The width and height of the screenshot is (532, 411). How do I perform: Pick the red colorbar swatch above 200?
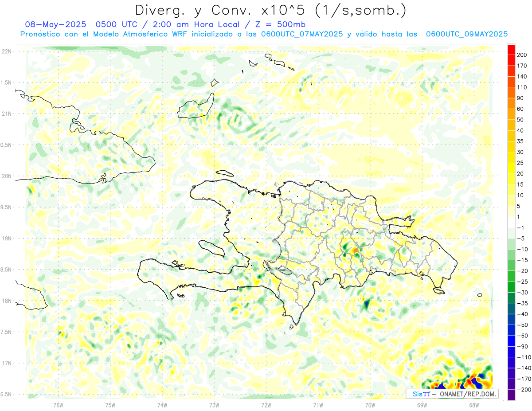511,50
